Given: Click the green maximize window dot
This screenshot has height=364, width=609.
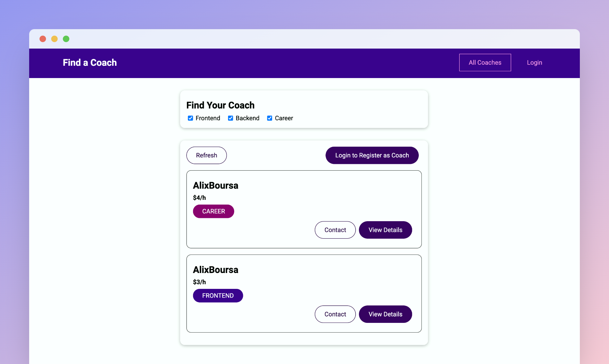Looking at the screenshot, I should point(66,39).
